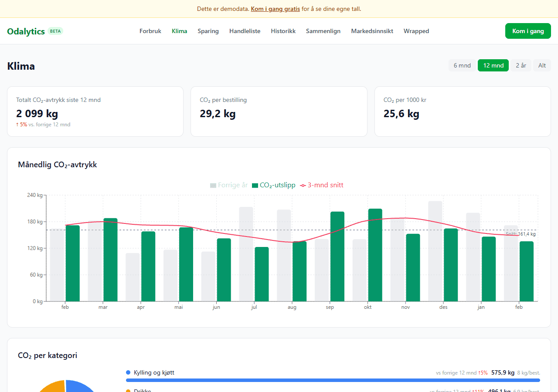
Task: Open the Handleliste navigation item
Action: [245, 31]
